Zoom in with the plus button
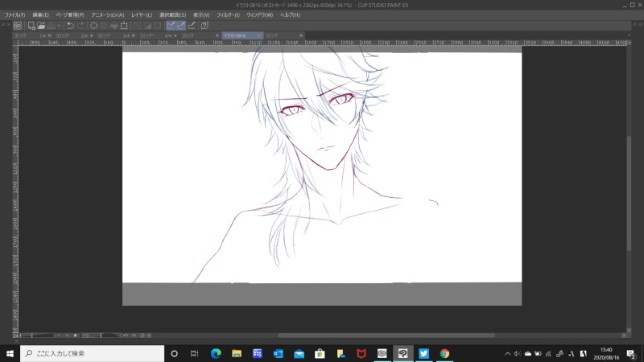The height and width of the screenshot is (362, 644). tap(67, 335)
